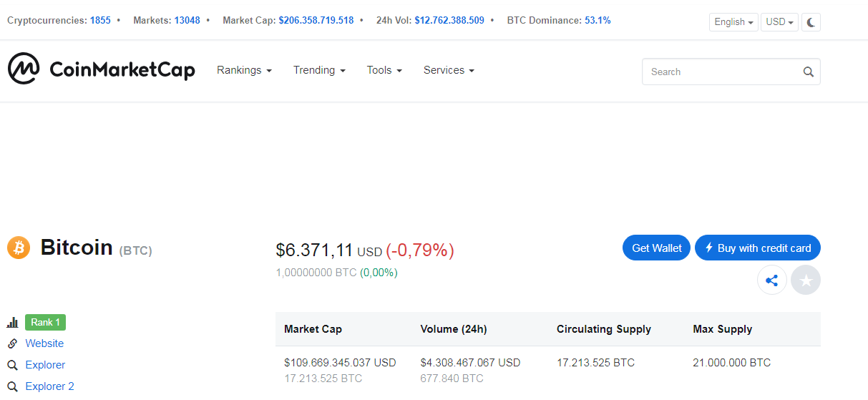Open the Website link
Image resolution: width=868 pixels, height=400 pixels.
tap(44, 343)
